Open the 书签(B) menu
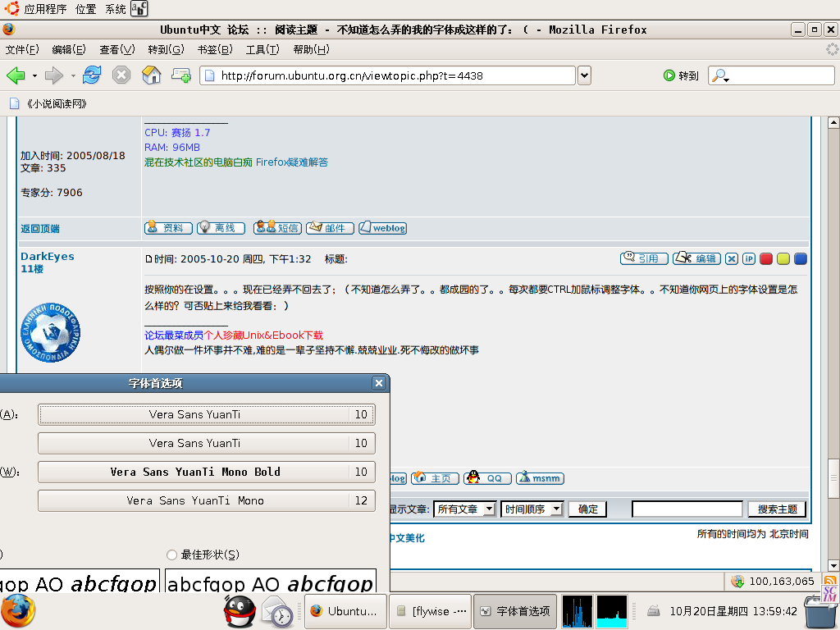Screen dimensions: 840x630 pyautogui.click(x=214, y=49)
